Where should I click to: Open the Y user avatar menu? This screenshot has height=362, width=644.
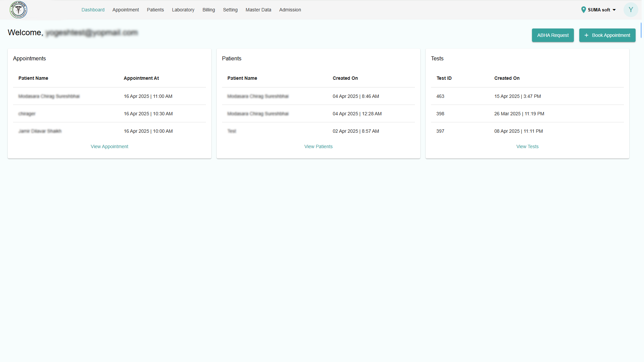pos(631,10)
